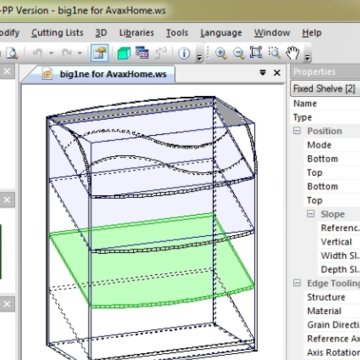The height and width of the screenshot is (360, 360).
Task: Open the Window menu
Action: 272,33
